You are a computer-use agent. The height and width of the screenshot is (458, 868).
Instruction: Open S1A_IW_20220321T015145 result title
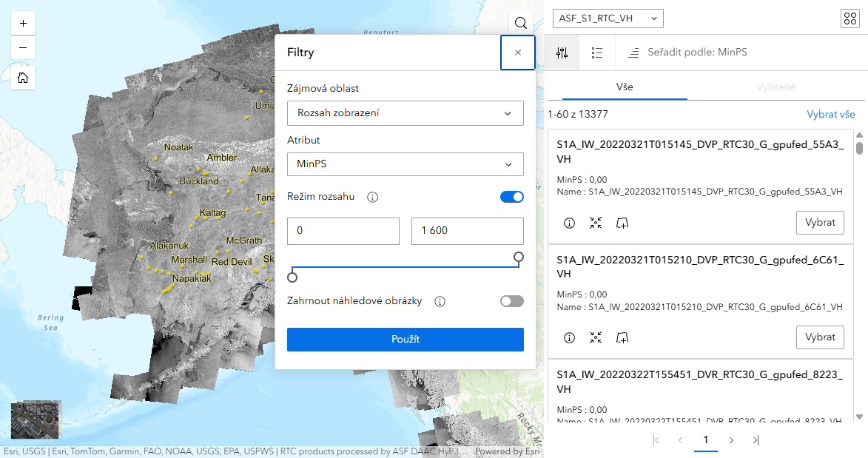pos(700,152)
